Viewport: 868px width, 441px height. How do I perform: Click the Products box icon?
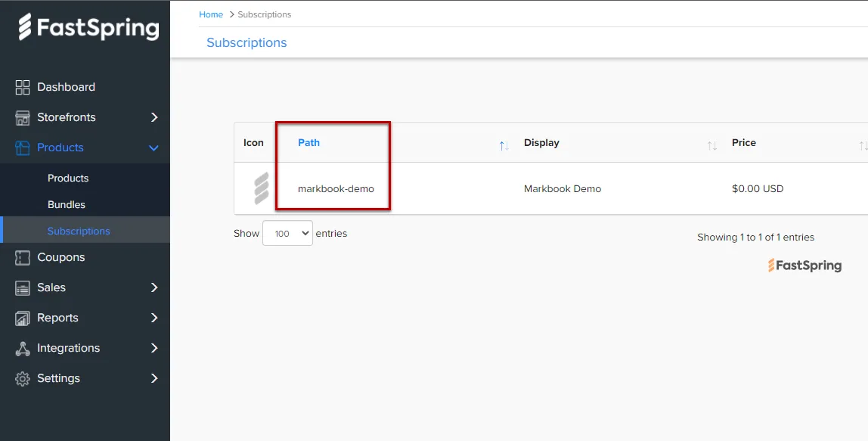pyautogui.click(x=22, y=148)
